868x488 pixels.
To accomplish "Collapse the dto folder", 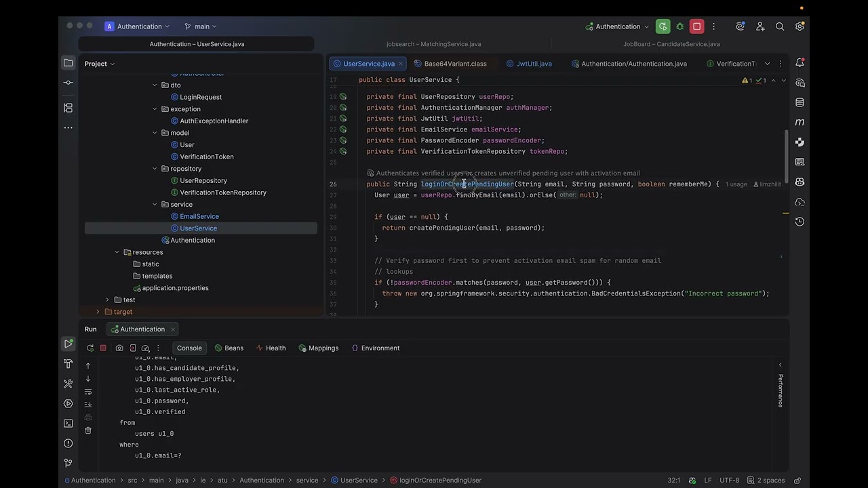I will (x=155, y=85).
